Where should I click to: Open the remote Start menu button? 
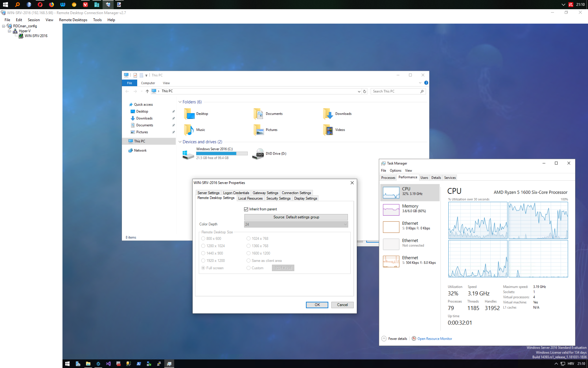click(x=67, y=364)
